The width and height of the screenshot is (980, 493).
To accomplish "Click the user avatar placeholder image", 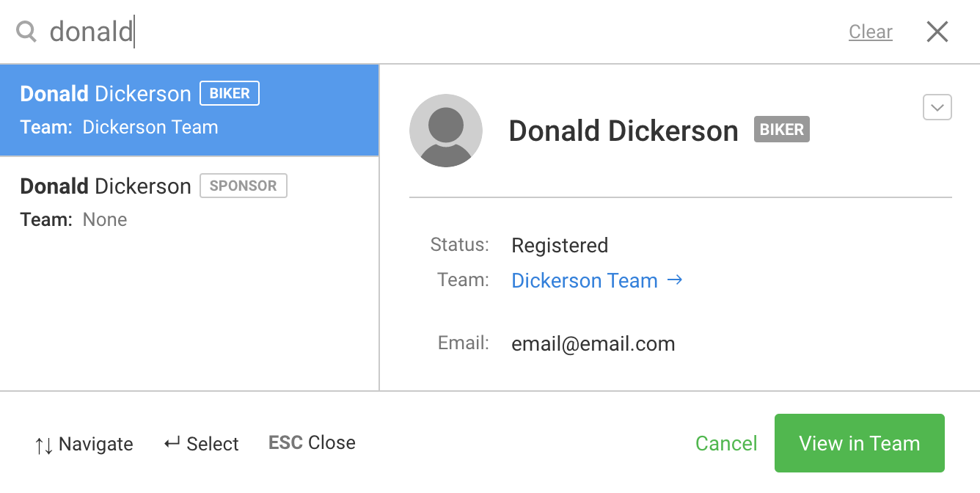I will click(446, 131).
